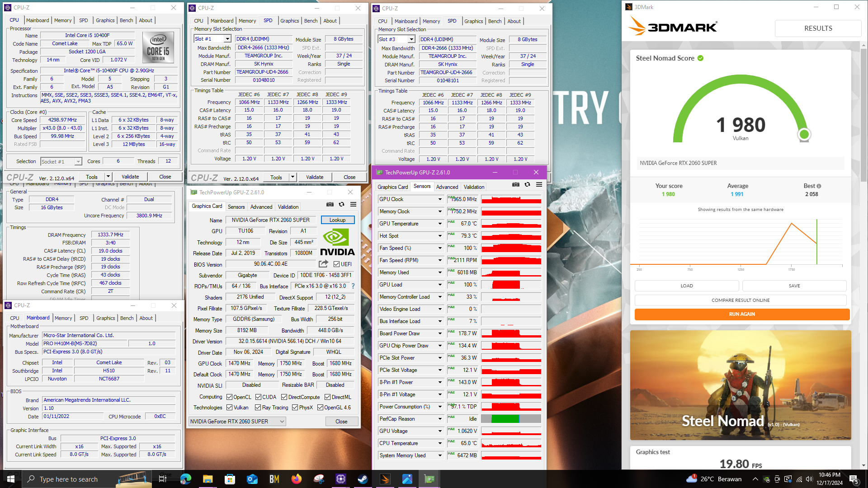Open Graphics tab in Slot #1 CPU-Z window
This screenshot has width=868, height=488.
click(x=289, y=21)
